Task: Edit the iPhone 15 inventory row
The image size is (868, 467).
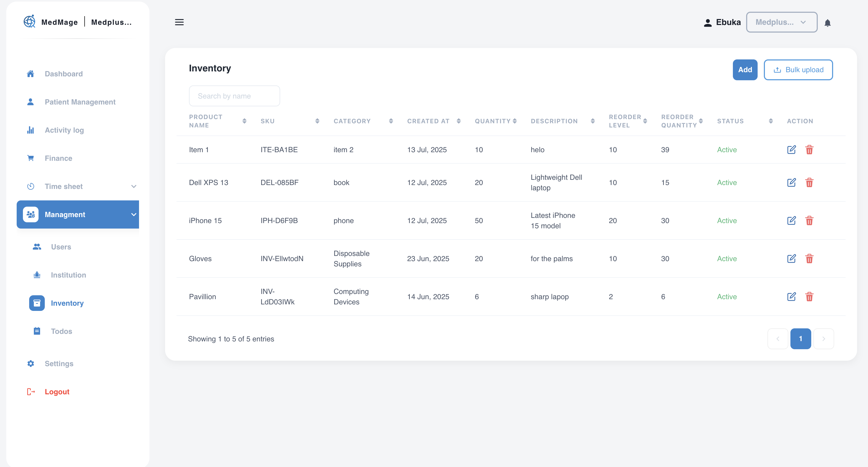Action: 791,220
